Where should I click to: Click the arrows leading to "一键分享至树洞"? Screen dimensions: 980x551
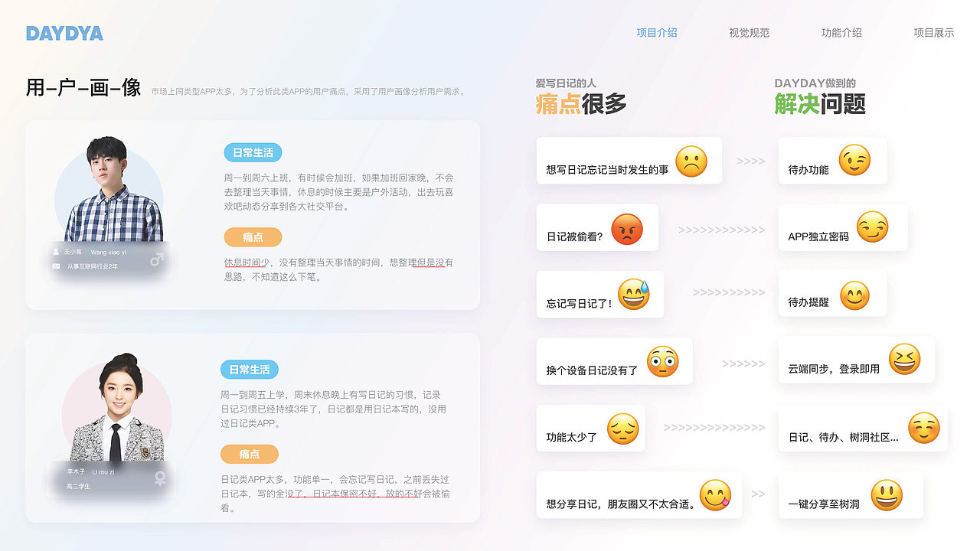pos(756,494)
